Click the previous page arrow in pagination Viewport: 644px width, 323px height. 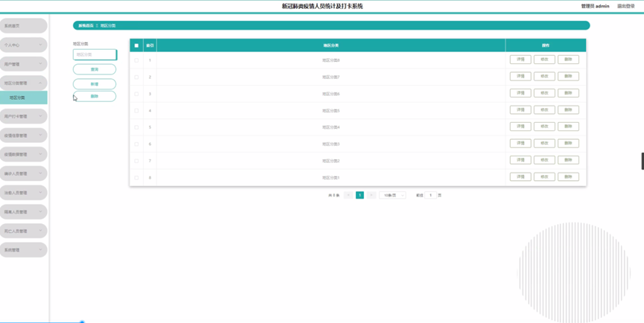(x=348, y=195)
